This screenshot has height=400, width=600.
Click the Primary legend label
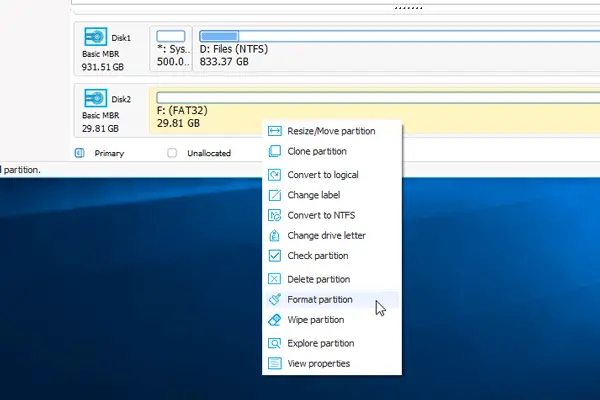109,153
